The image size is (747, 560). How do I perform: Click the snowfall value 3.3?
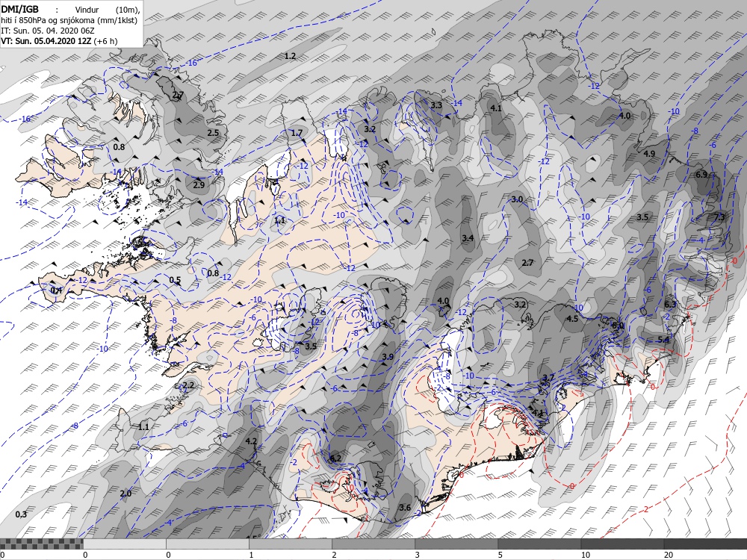(x=436, y=105)
